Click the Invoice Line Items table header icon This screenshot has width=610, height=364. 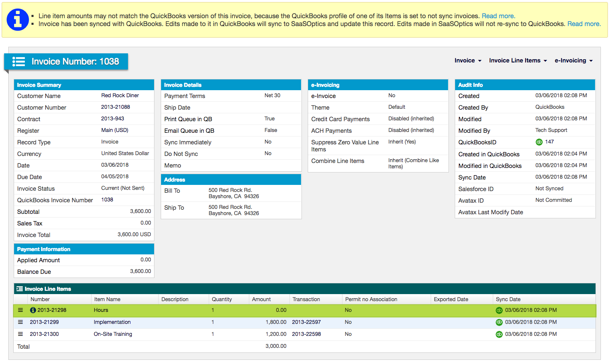coord(19,289)
